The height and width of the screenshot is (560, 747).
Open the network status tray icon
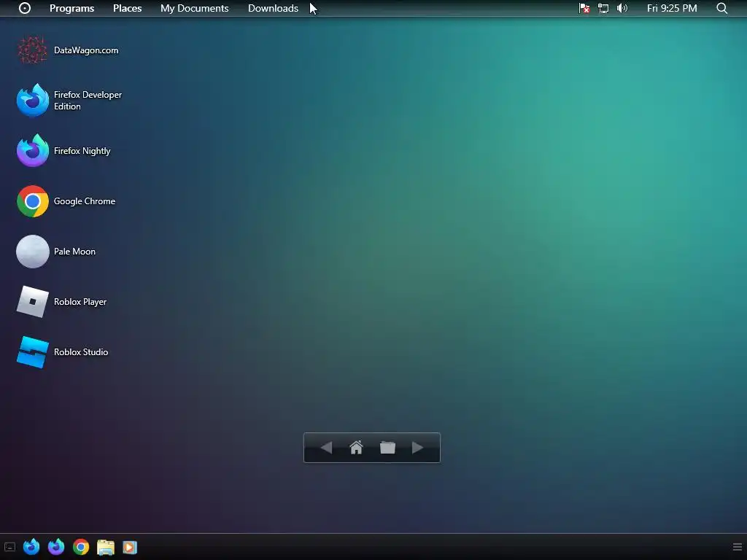click(x=603, y=8)
